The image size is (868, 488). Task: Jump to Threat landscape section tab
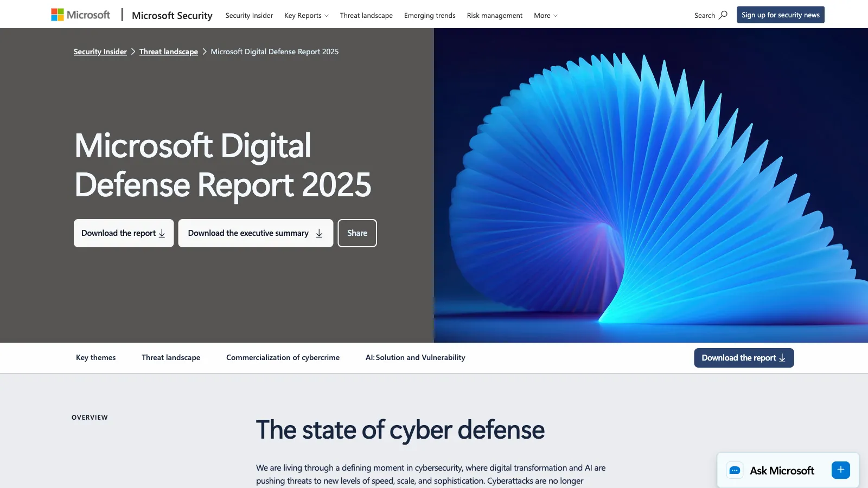click(171, 357)
